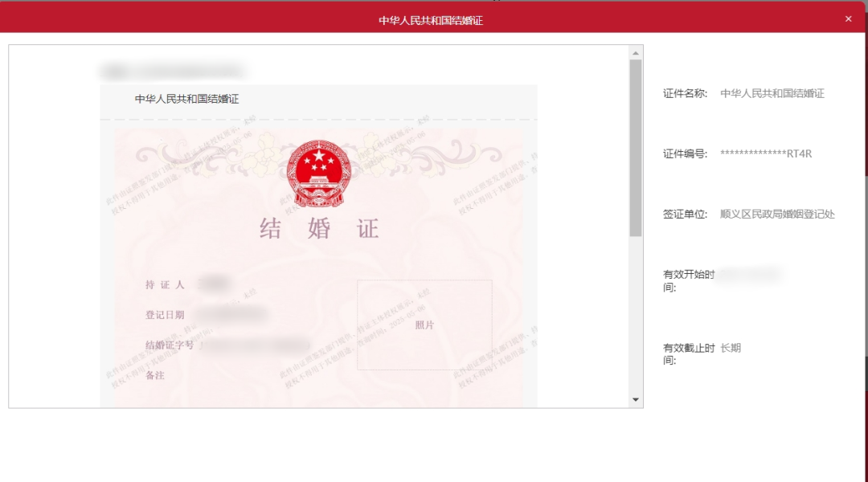The image size is (868, 482).
Task: Select the 结婚证字号 field label
Action: tap(170, 345)
